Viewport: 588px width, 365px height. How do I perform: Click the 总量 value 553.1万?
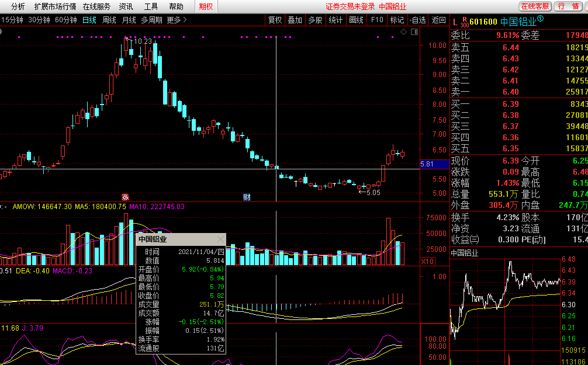click(504, 194)
